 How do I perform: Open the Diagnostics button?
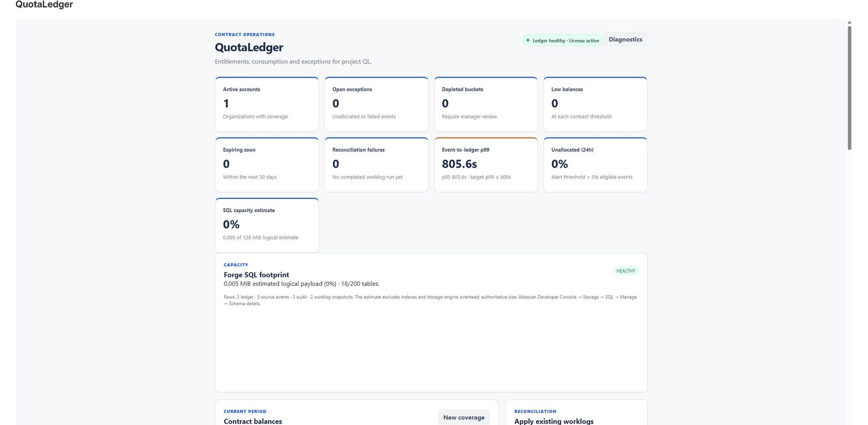click(x=625, y=39)
